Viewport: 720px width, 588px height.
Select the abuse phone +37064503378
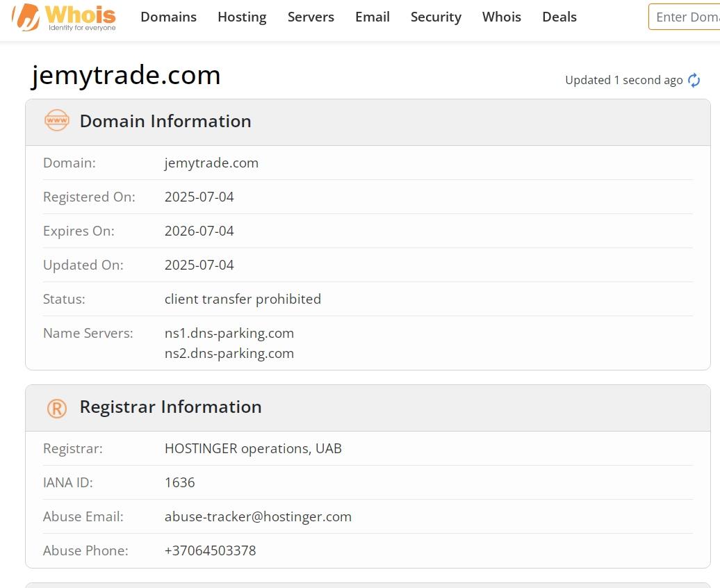coord(211,550)
